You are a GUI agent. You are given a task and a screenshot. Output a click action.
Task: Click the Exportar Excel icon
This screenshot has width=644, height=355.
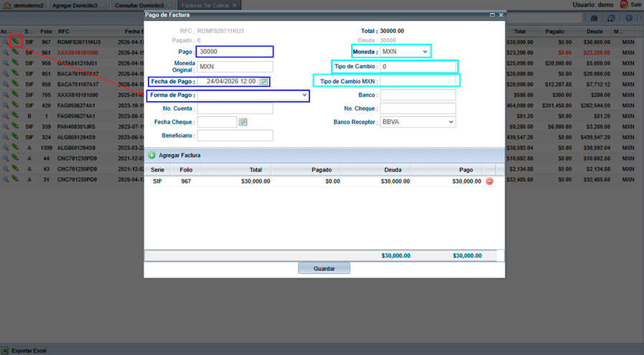point(6,350)
